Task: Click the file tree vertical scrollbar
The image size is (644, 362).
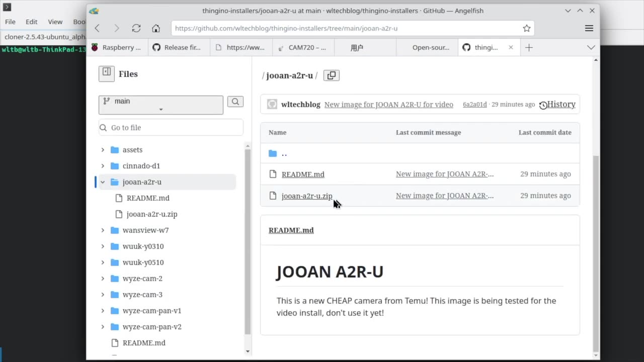Action: pos(248,241)
